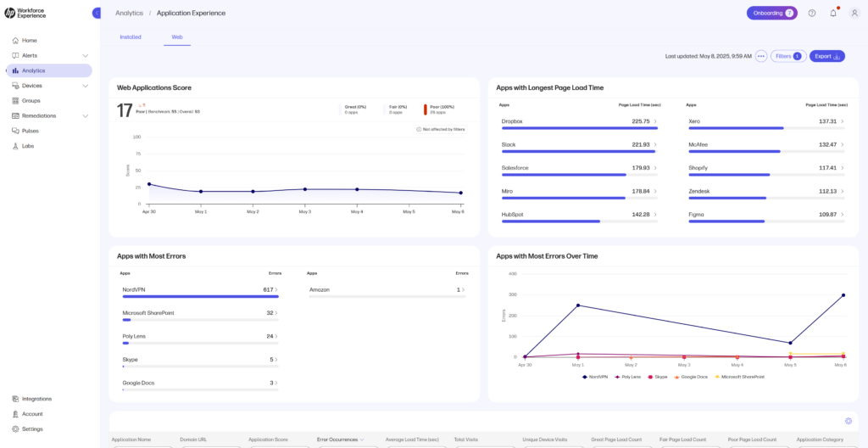
Task: Click the McAfee app name
Action: click(x=698, y=144)
